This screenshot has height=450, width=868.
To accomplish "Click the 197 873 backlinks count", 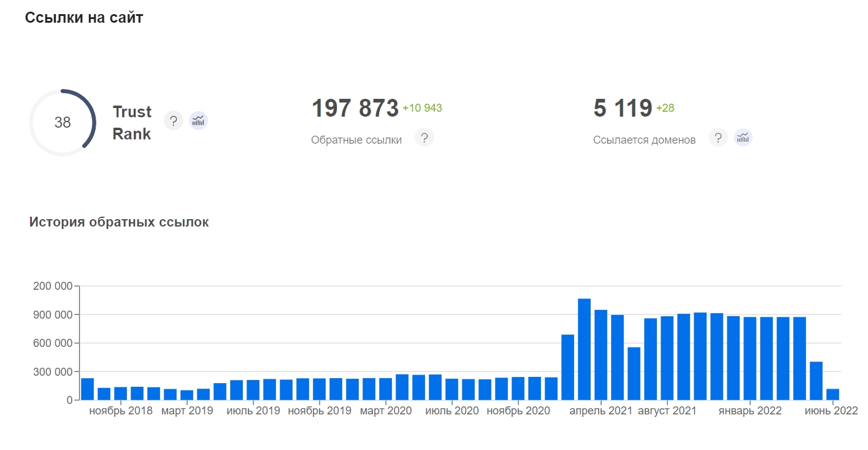I will tap(355, 109).
